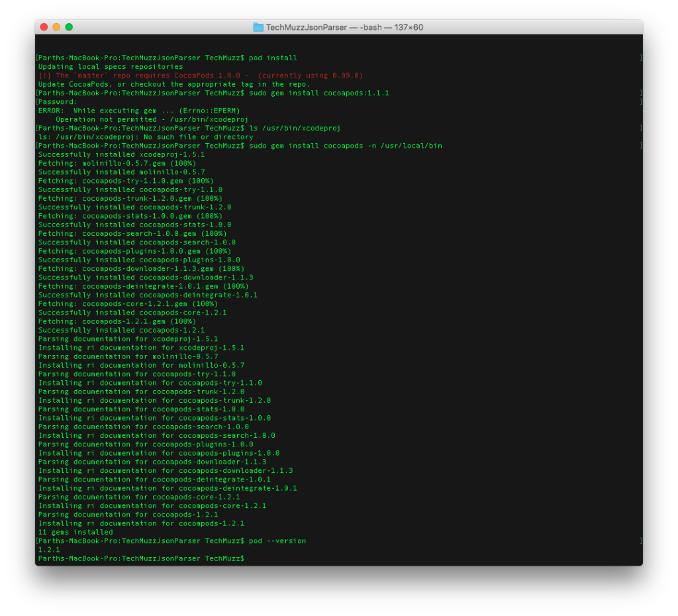
Task: Click the red CocoaPods master repo error line
Action: coord(201,76)
